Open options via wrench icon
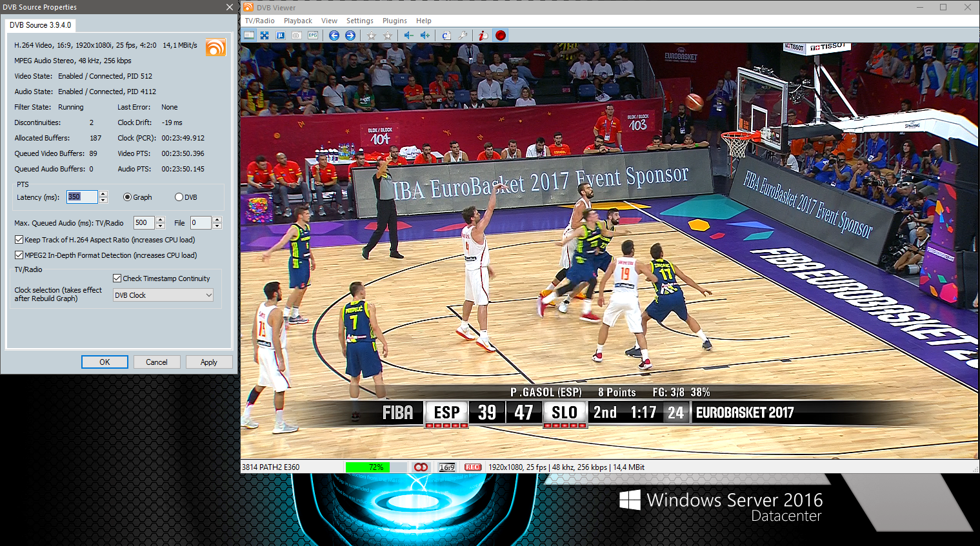980x546 pixels. click(463, 35)
